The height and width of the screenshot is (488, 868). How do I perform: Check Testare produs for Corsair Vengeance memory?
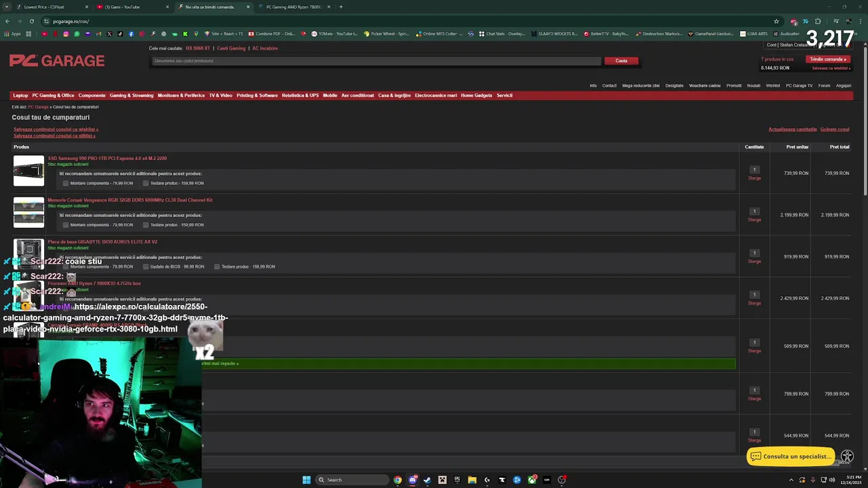point(146,225)
